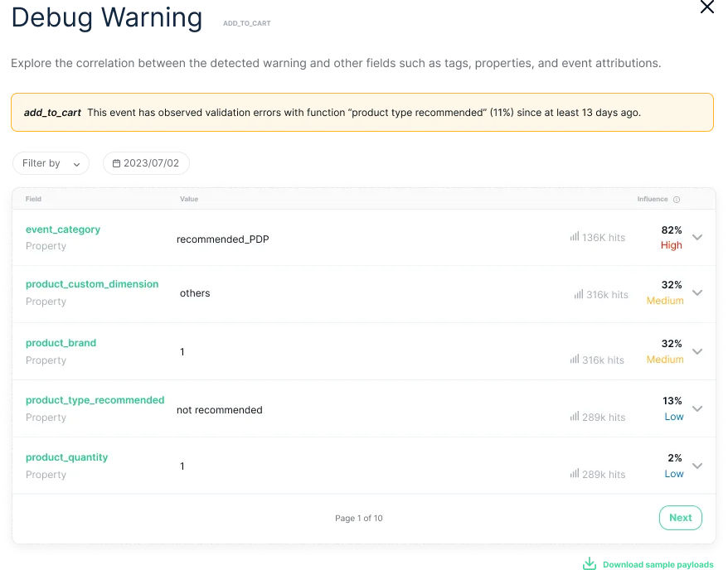The width and height of the screenshot is (728, 570).
Task: Click the bar-chart hits icon in the event_category row
Action: click(x=575, y=236)
